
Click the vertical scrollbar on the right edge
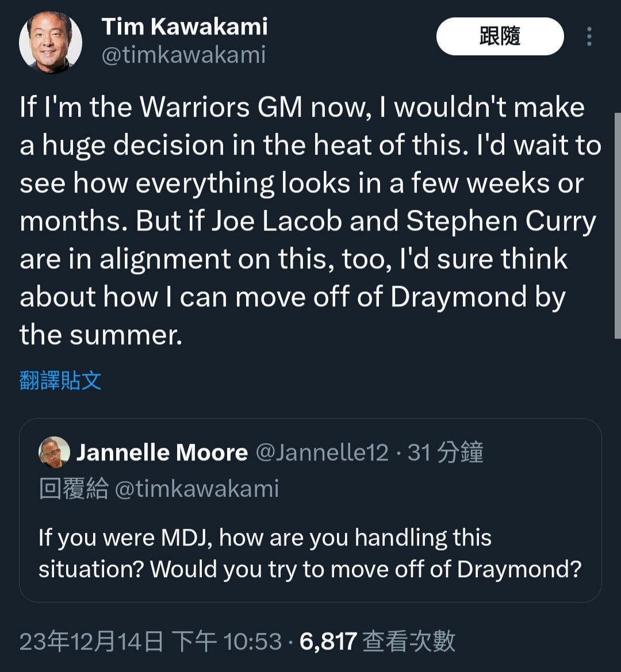point(618,226)
